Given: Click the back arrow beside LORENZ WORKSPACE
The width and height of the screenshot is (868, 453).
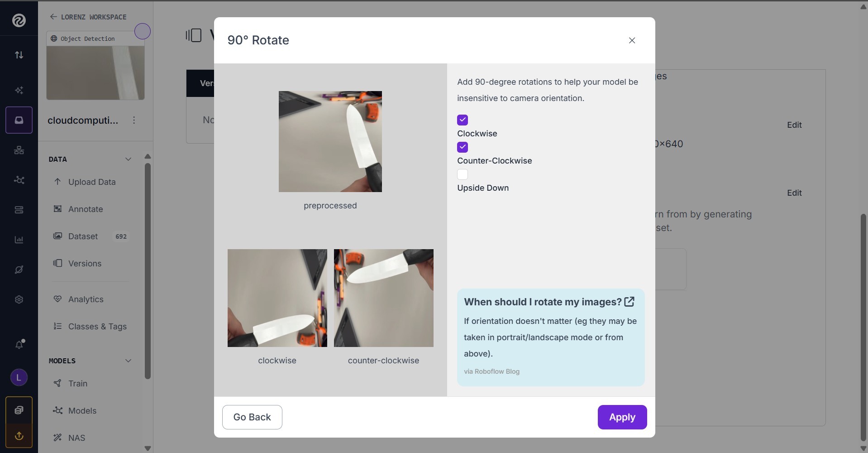Looking at the screenshot, I should [53, 17].
